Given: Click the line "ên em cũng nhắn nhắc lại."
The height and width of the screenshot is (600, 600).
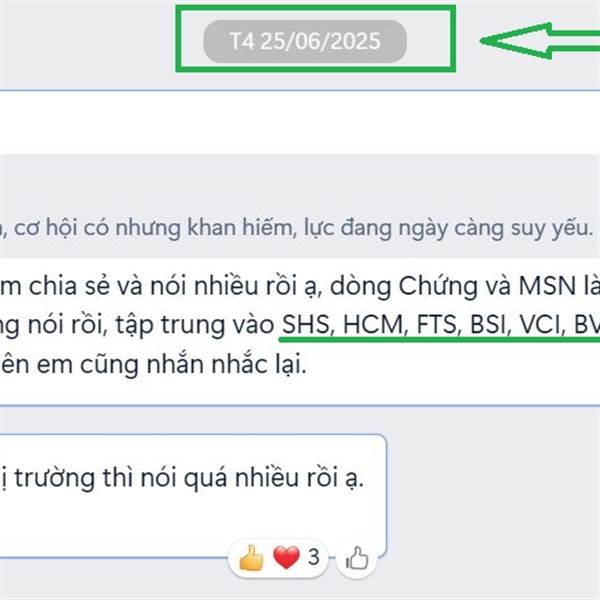Looking at the screenshot, I should (153, 364).
